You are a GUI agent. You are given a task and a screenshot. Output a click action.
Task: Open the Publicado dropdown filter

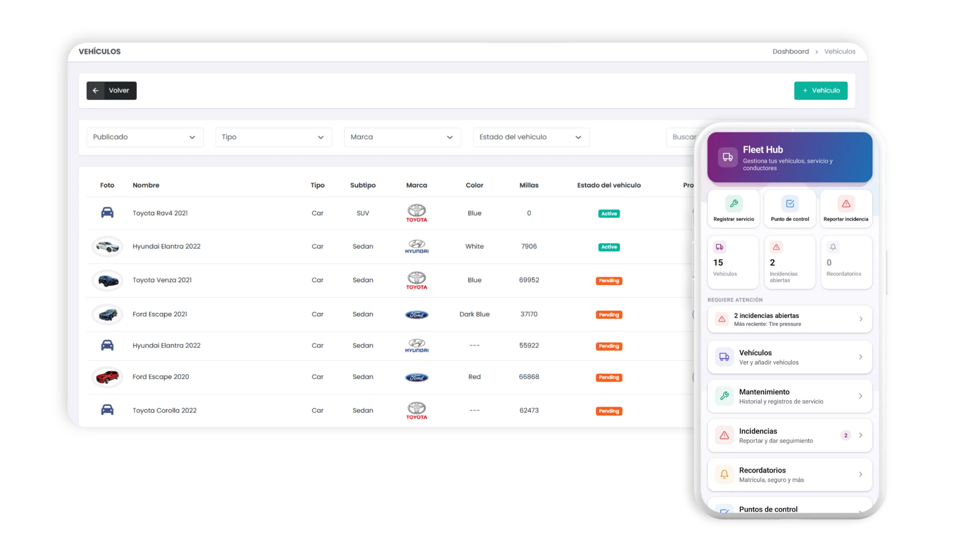145,137
